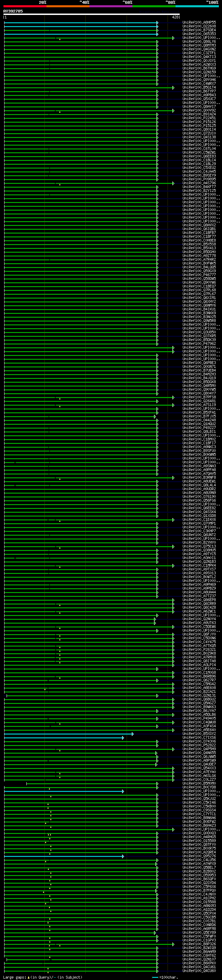
Task: Select hit label UniRef100_B5XGY2
Action: (x=199, y=734)
